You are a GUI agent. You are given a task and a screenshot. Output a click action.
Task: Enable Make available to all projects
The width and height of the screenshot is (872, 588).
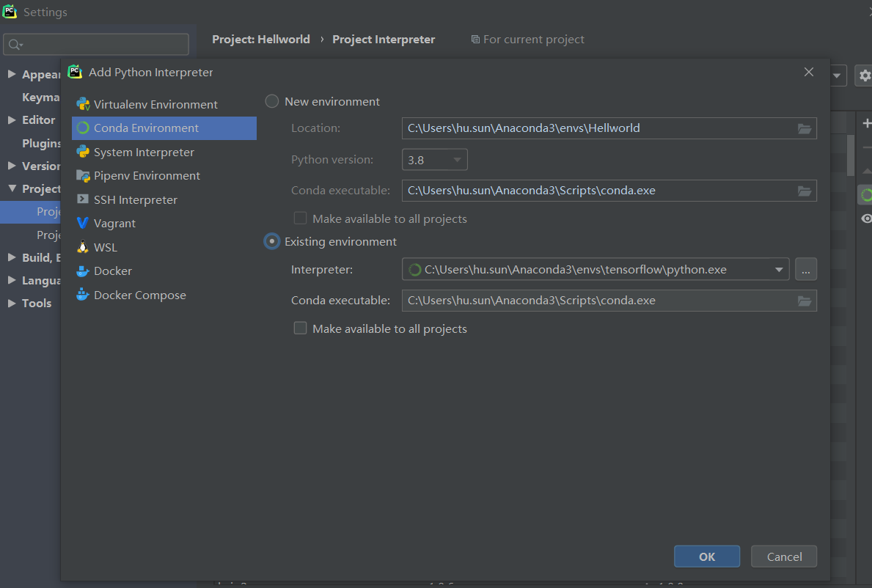point(300,328)
